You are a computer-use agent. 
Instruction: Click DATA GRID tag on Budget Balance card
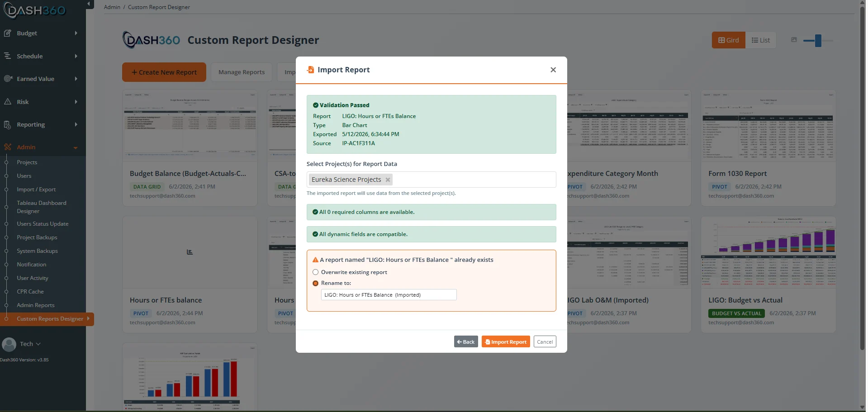(147, 187)
